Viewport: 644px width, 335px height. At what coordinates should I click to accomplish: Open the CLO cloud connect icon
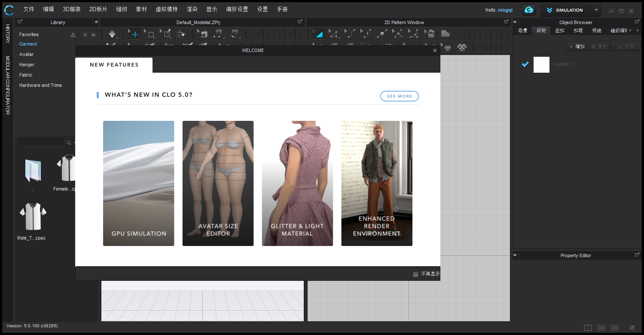[529, 10]
